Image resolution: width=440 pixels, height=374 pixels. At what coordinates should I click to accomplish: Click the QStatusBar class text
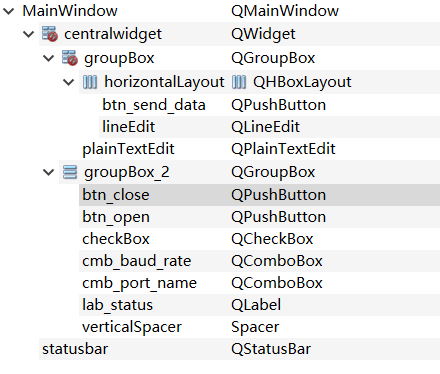coord(271,349)
